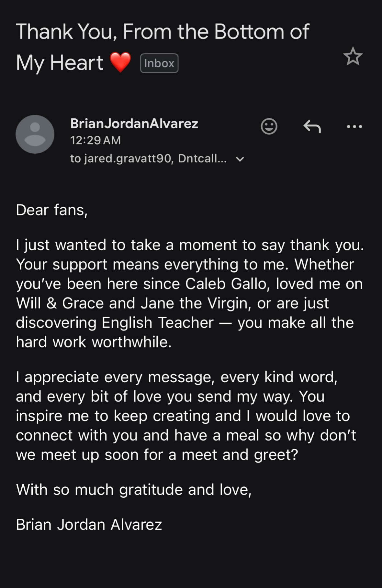Tap the red heart emoji in the subject

120,62
